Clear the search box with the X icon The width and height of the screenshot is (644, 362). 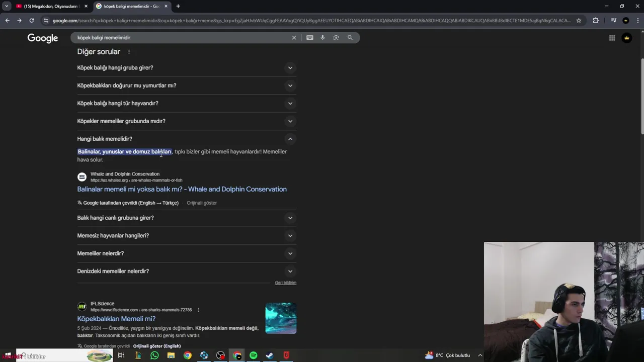point(294,38)
